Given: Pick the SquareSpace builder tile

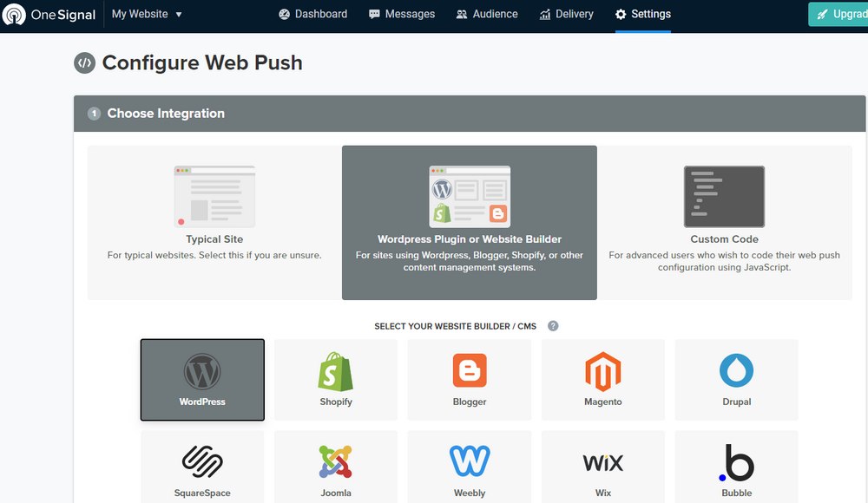Looking at the screenshot, I should [x=202, y=467].
